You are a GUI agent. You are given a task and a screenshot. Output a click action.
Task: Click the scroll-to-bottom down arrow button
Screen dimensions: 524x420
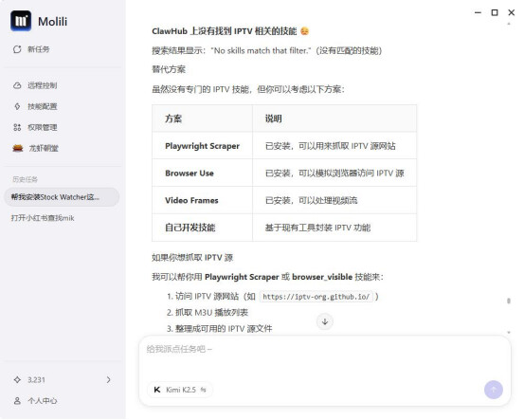325,321
